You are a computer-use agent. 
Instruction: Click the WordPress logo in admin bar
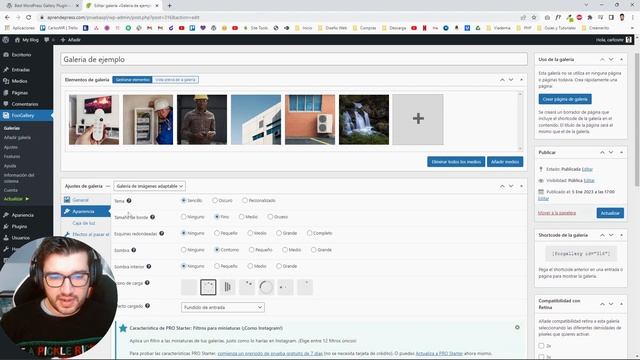[x=6, y=40]
